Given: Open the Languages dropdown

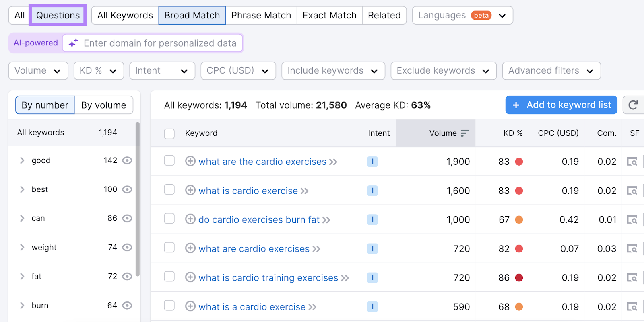Looking at the screenshot, I should coord(461,15).
